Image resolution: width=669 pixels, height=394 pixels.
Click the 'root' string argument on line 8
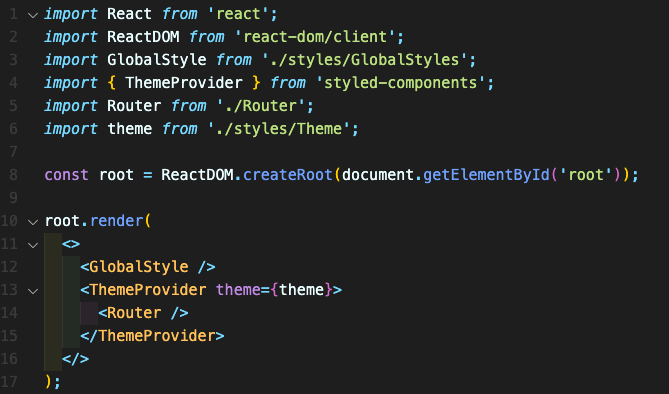pyautogui.click(x=585, y=175)
